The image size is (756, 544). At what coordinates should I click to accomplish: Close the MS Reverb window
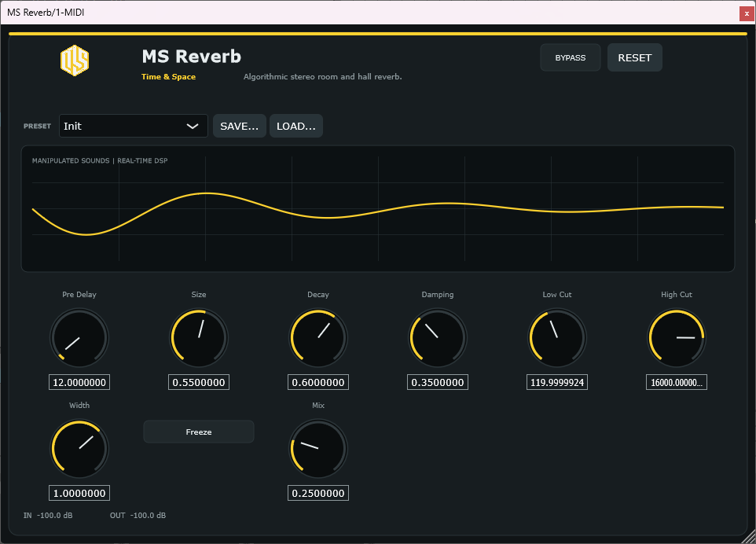click(747, 13)
